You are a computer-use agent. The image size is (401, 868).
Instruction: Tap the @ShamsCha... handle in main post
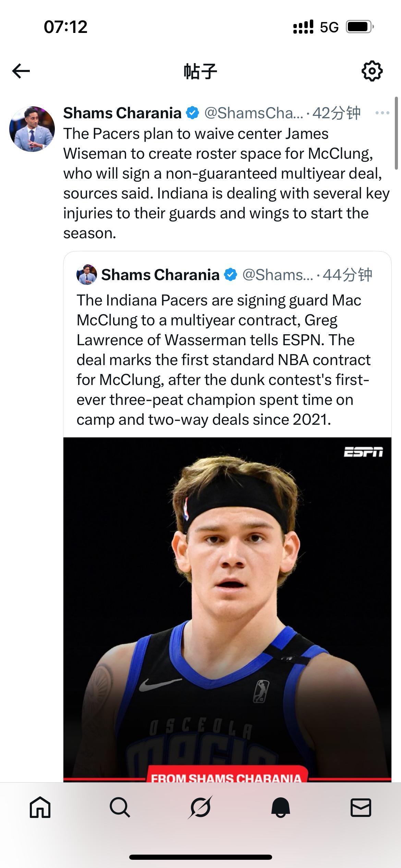pyautogui.click(x=254, y=113)
